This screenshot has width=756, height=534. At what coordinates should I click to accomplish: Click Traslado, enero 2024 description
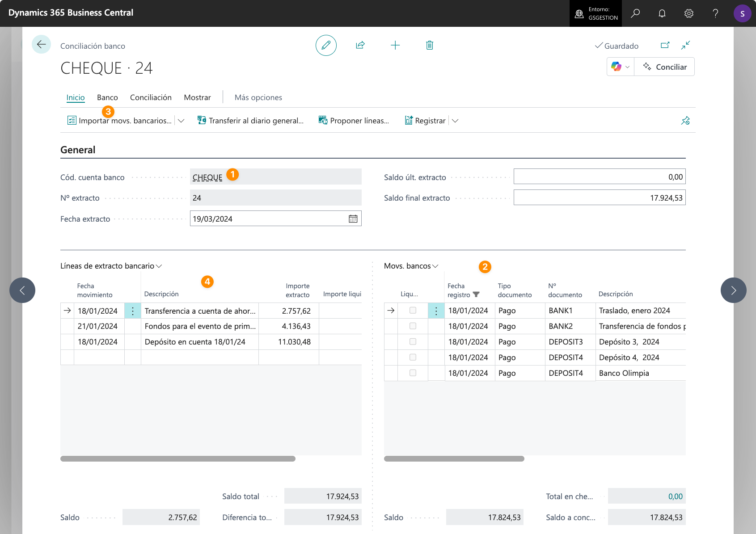(640, 311)
